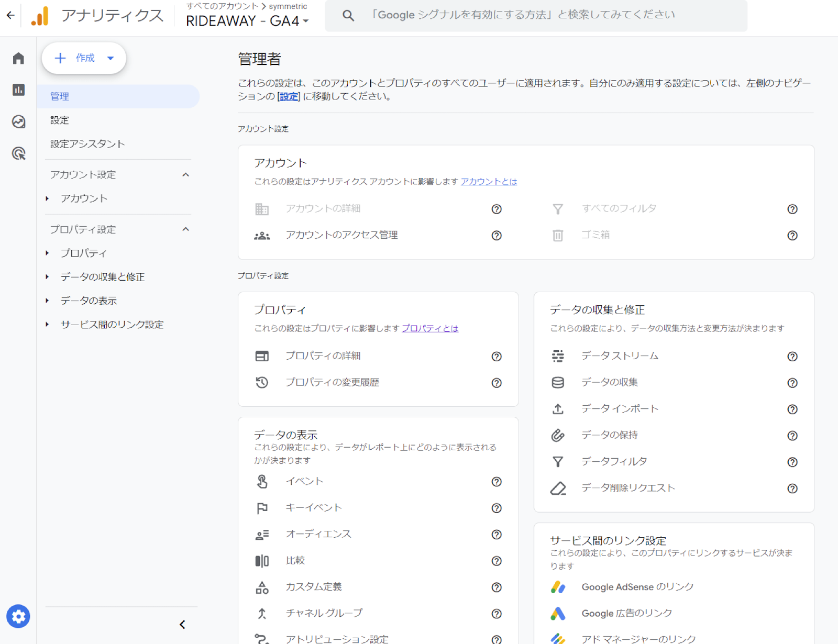Help icon for オーディエンス
This screenshot has height=644, width=838.
click(497, 535)
